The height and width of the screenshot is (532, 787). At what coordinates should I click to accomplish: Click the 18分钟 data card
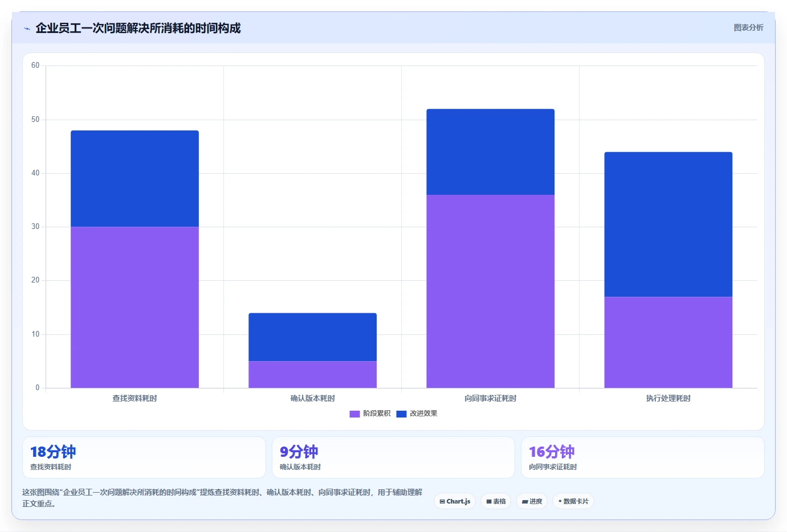tap(144, 457)
